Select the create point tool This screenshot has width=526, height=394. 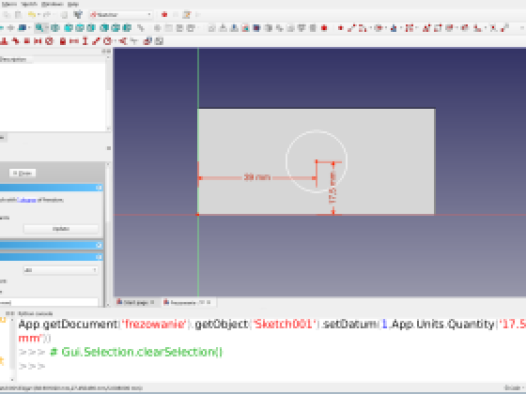pos(340,28)
